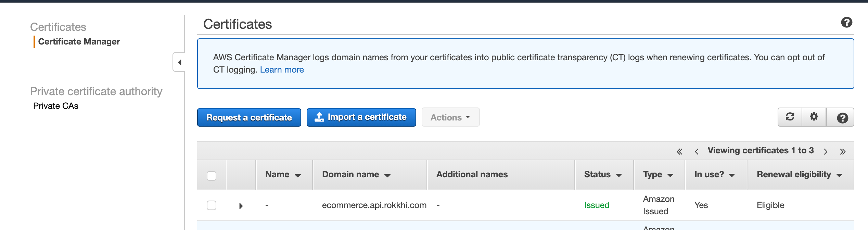Go to previous page of certificates
Image resolution: width=868 pixels, height=230 pixels.
[x=697, y=152]
